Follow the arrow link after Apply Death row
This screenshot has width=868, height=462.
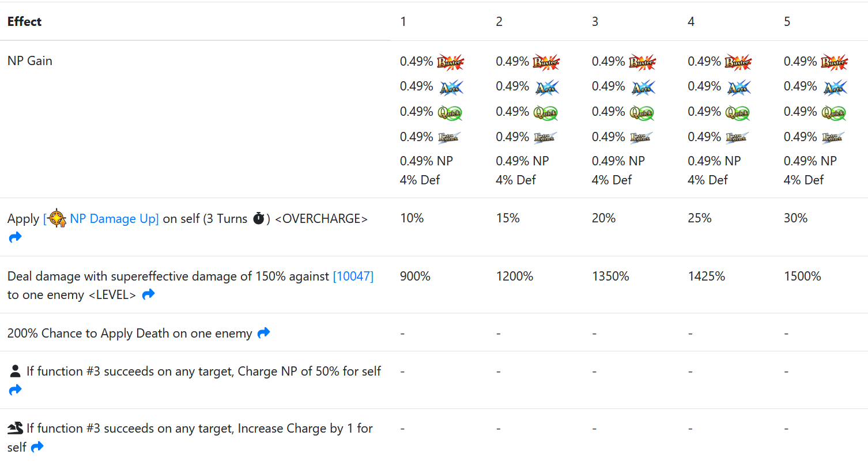pyautogui.click(x=264, y=333)
